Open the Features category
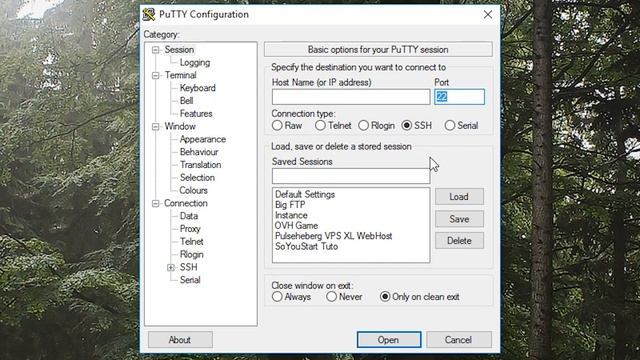 tap(196, 113)
